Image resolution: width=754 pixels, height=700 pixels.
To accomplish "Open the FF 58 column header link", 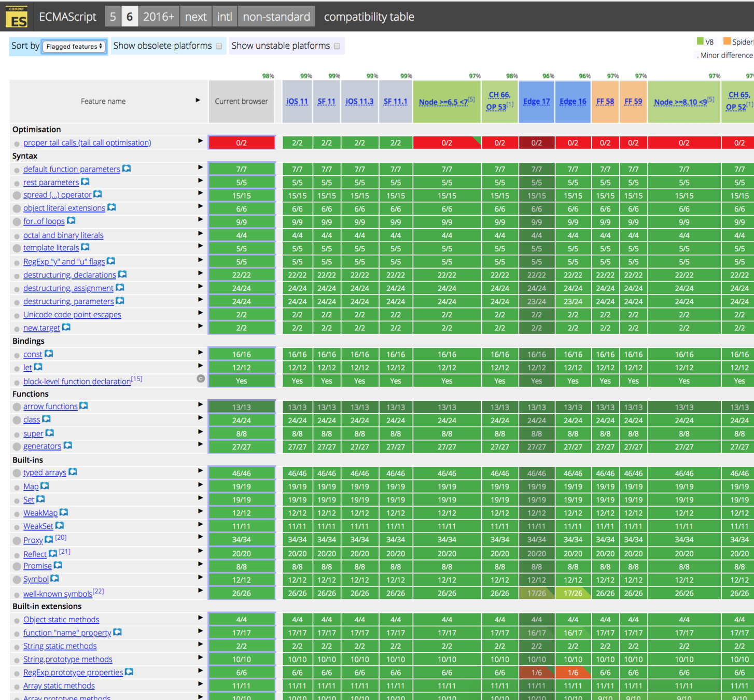I will [x=605, y=102].
